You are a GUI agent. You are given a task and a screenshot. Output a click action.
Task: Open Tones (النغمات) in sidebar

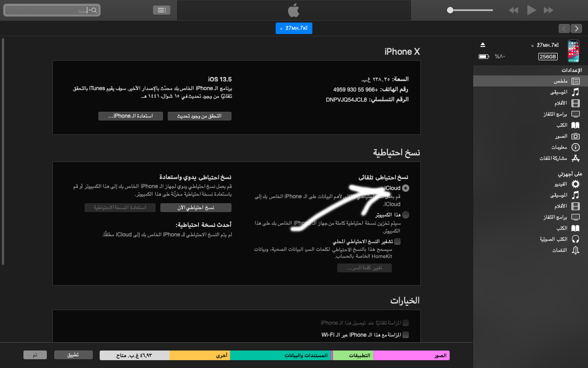pyautogui.click(x=531, y=250)
